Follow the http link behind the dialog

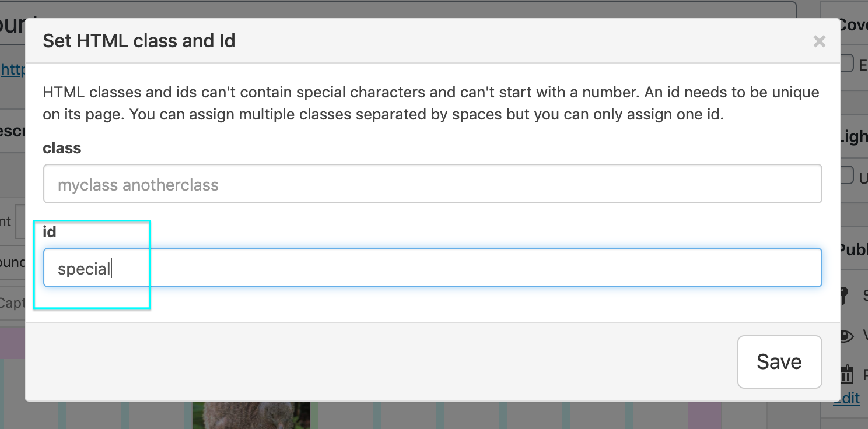click(x=12, y=70)
